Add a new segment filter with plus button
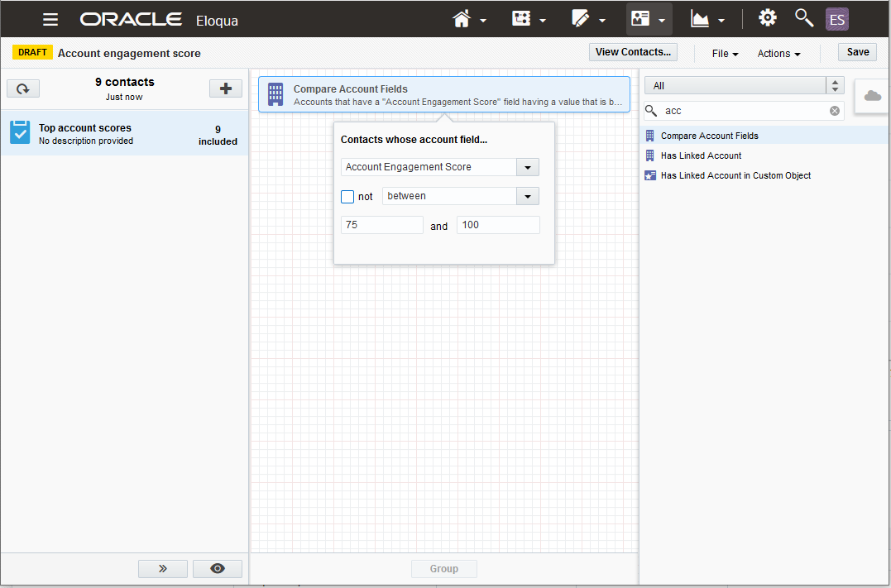891x588 pixels. click(225, 88)
